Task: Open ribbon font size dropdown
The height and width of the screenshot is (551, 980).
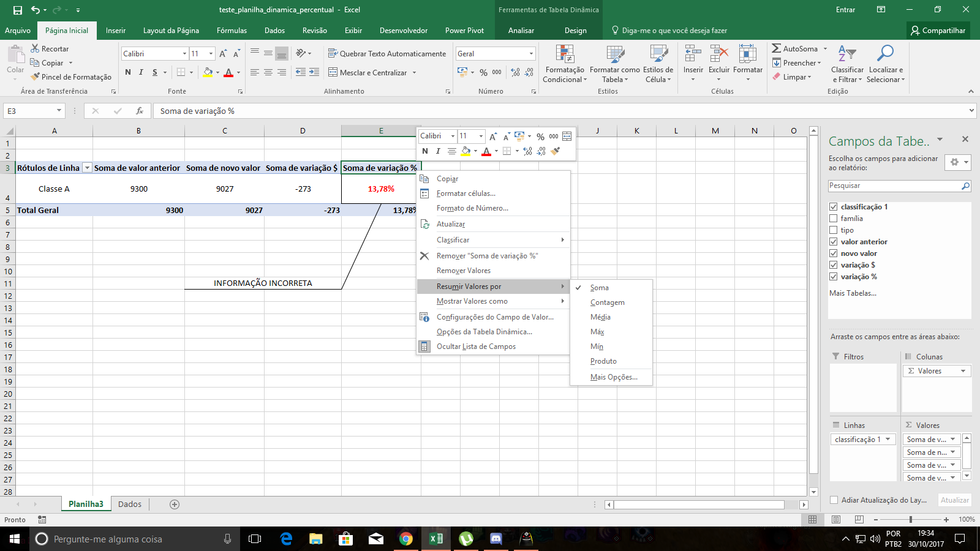Action: [x=211, y=54]
